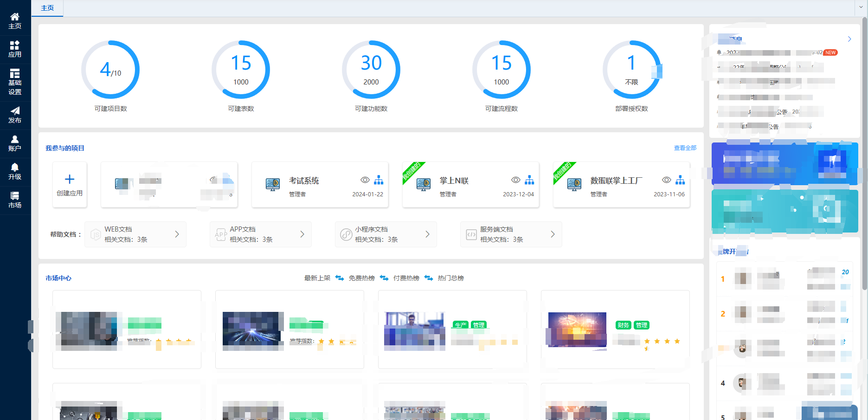Click the 2024-01-22 date on 考试系统
The width and height of the screenshot is (868, 420).
coord(368,194)
